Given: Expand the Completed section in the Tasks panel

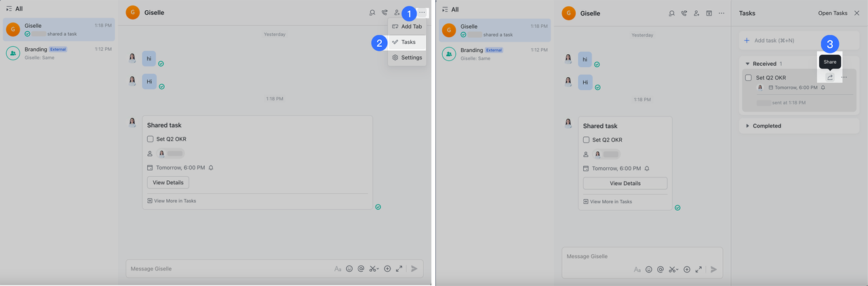Looking at the screenshot, I should [747, 126].
